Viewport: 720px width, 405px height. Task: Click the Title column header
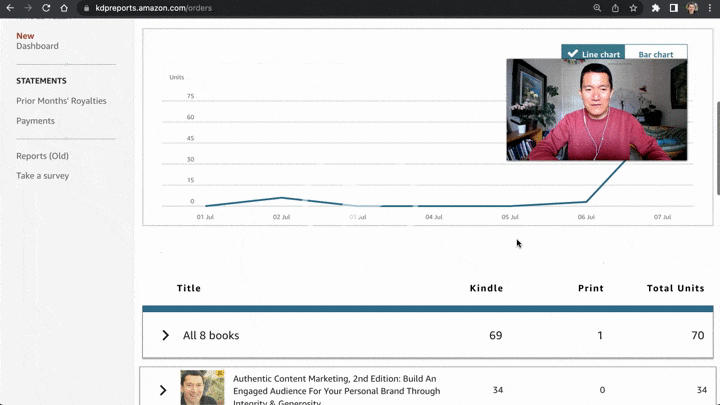coord(189,288)
